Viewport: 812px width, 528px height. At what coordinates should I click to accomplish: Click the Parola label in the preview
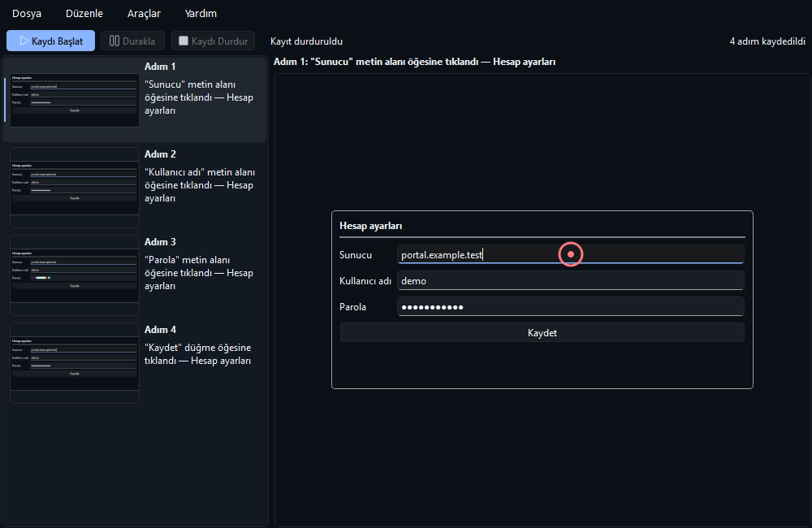352,307
